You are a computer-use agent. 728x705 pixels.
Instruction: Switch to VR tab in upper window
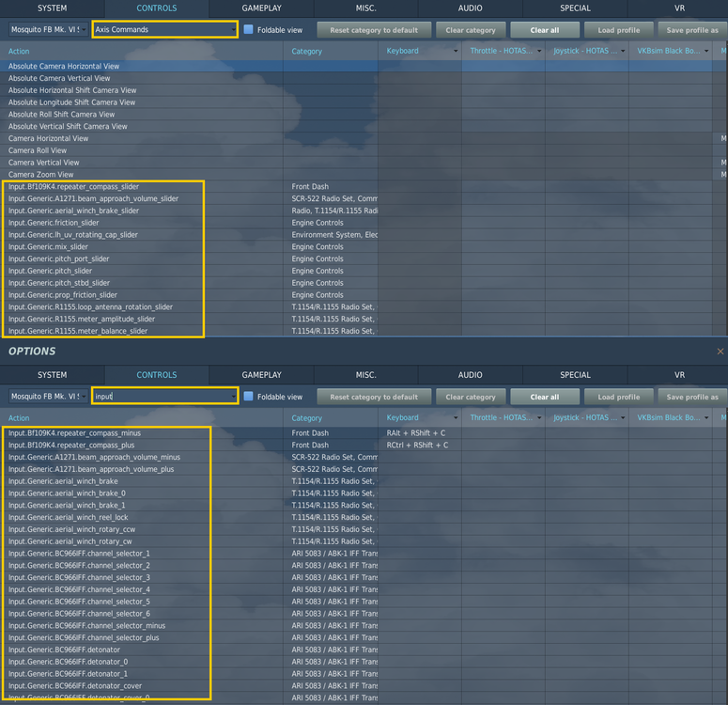click(x=679, y=8)
